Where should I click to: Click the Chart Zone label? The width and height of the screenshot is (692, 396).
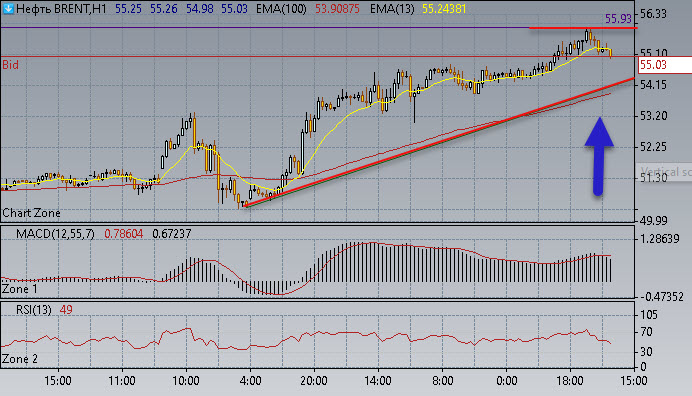click(31, 213)
